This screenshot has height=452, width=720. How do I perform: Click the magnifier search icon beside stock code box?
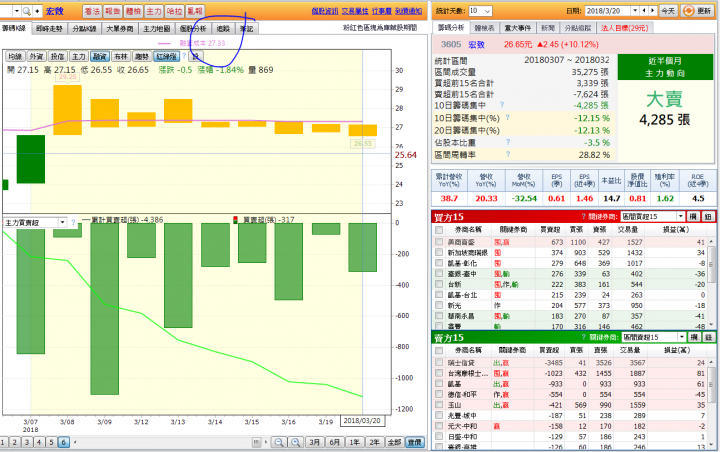(27, 11)
